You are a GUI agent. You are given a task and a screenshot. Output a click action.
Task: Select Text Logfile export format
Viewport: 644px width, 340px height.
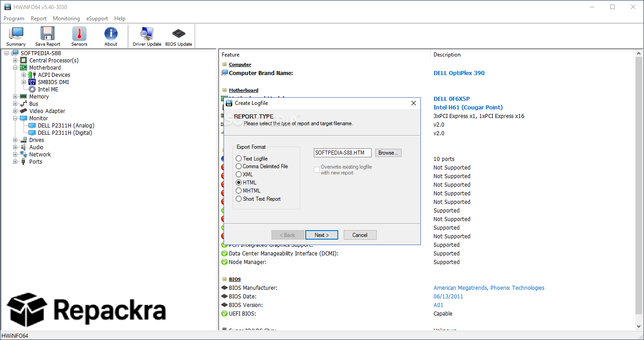pos(239,159)
